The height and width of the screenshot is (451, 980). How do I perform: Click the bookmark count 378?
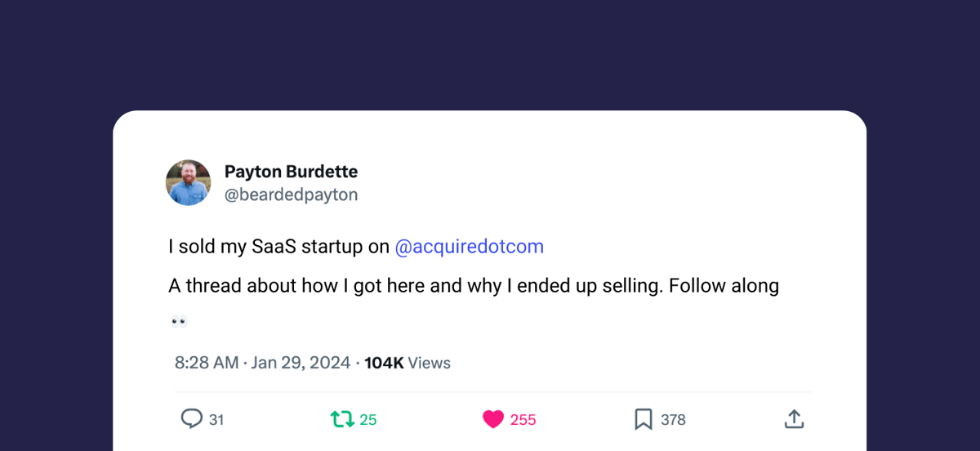coord(673,420)
